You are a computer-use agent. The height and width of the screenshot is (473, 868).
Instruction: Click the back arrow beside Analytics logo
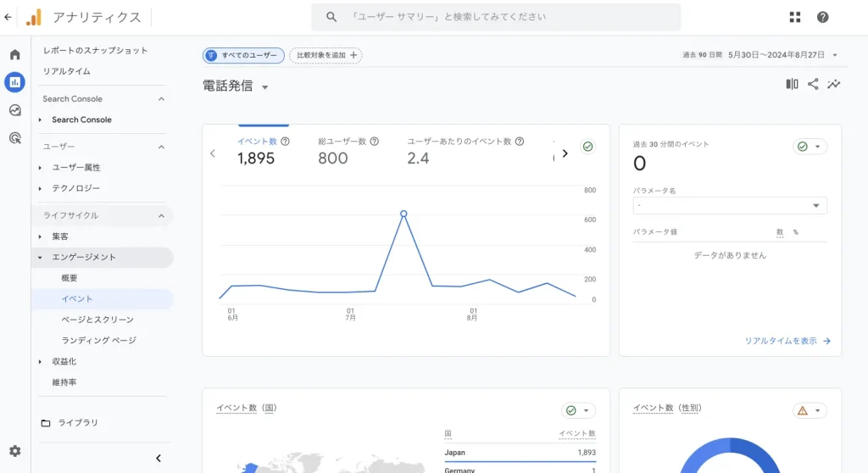pyautogui.click(x=8, y=17)
